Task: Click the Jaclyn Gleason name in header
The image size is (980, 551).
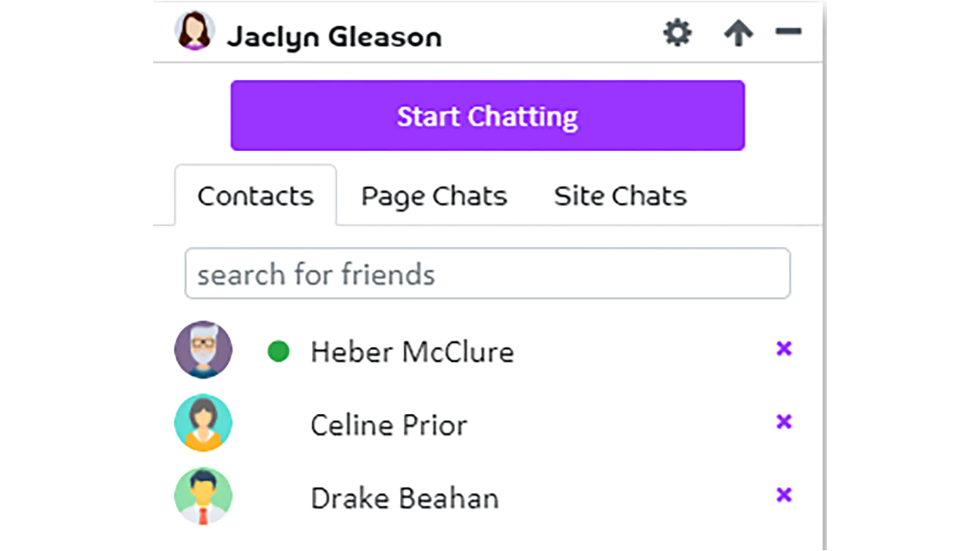Action: (334, 37)
